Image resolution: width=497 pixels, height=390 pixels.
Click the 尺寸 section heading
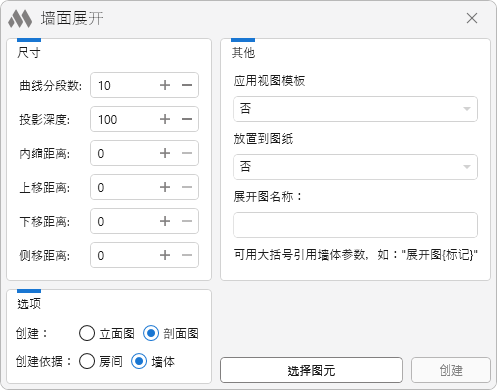(29, 53)
